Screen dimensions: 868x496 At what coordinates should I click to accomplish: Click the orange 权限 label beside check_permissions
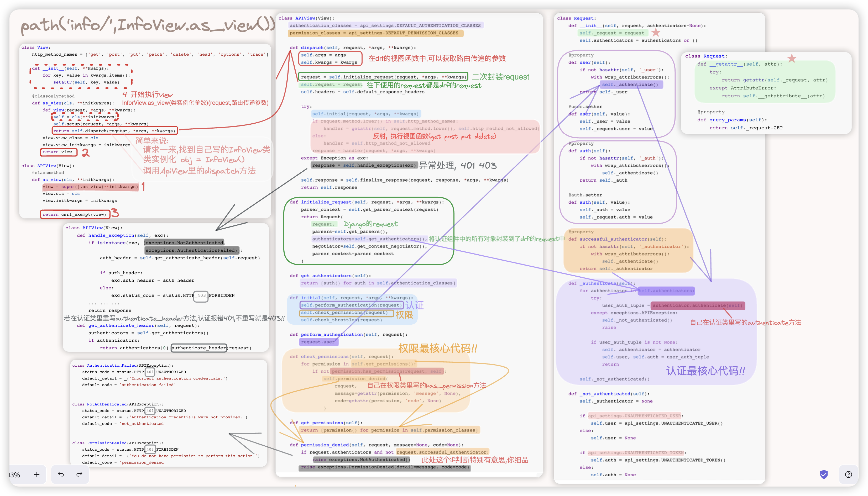click(x=404, y=315)
